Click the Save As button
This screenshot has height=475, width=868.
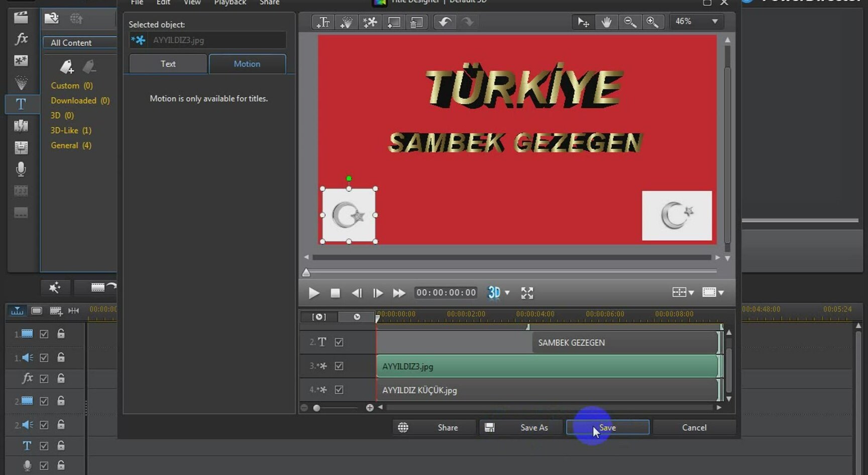(x=521, y=427)
